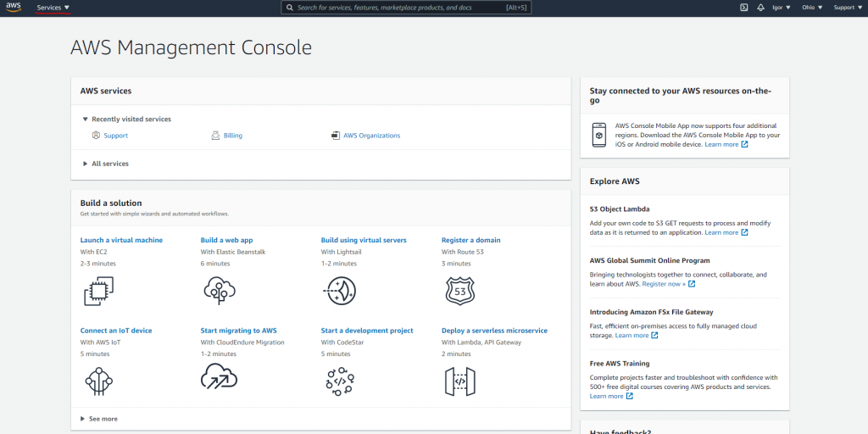Click the CodeStar development project icon
868x434 pixels.
[x=340, y=381]
